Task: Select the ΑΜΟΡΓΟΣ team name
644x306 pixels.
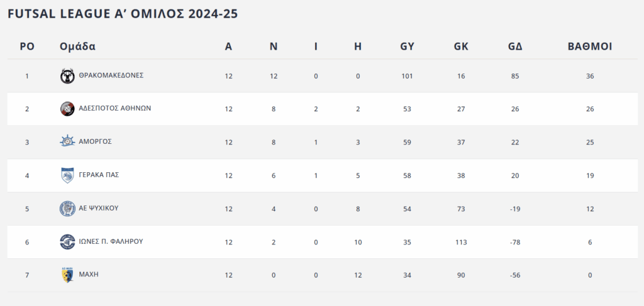Action: (x=96, y=141)
